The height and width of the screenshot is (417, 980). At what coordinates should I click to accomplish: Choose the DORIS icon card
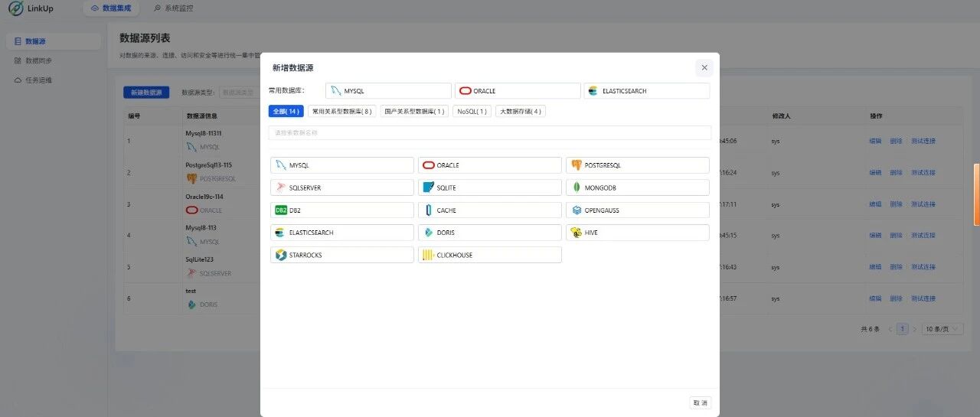(x=490, y=233)
